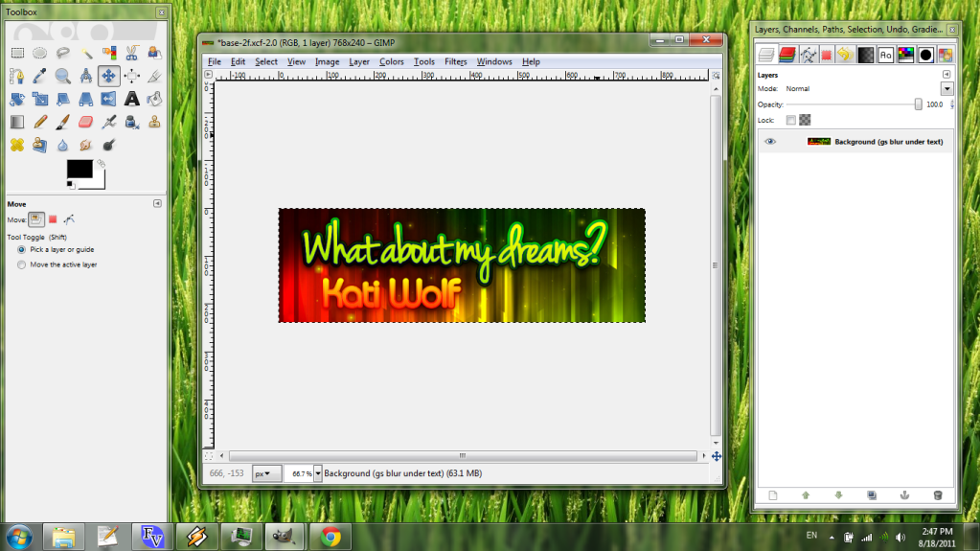Select the Paths tool in Toolbox

pos(17,77)
